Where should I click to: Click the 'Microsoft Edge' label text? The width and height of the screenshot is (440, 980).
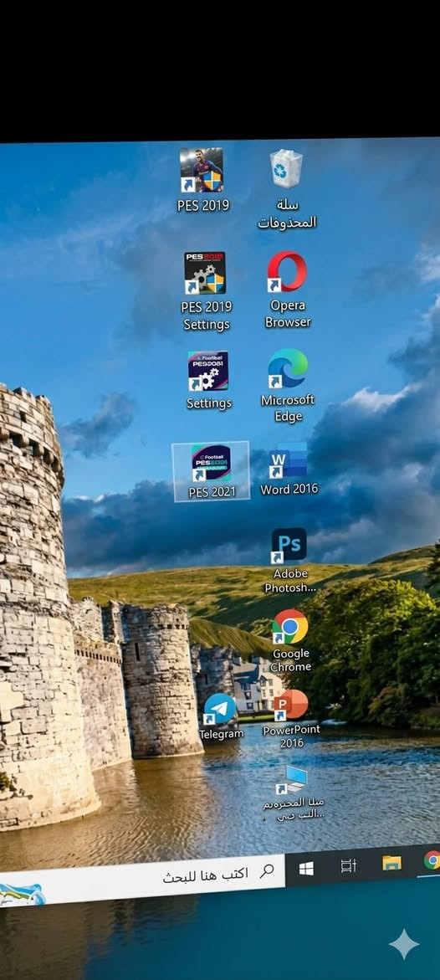(288, 408)
